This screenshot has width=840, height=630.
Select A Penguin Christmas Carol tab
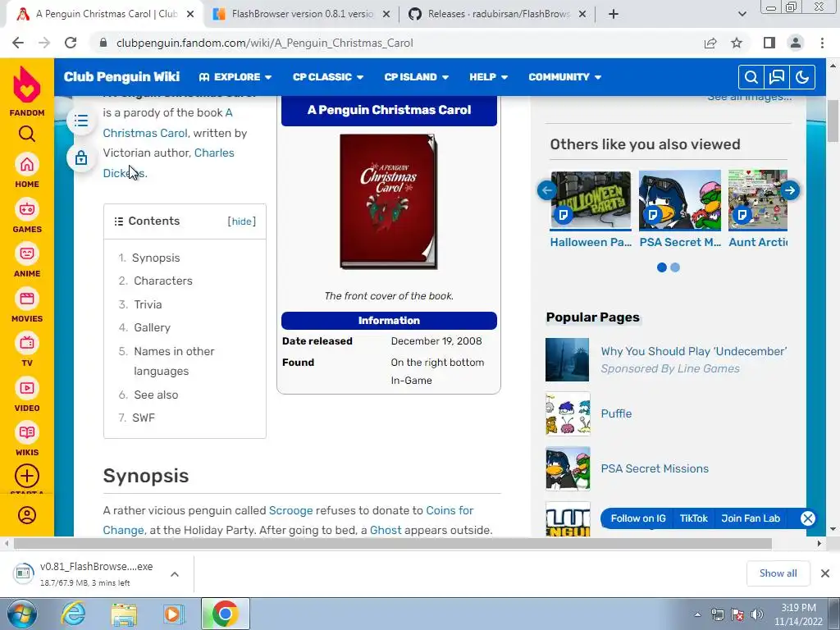(106, 14)
